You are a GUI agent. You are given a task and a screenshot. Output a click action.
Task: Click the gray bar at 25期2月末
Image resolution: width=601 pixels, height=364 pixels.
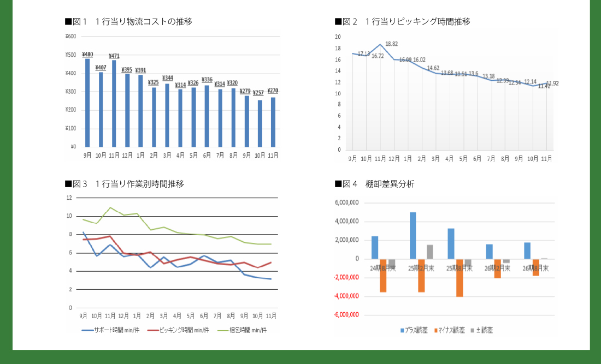429,252
